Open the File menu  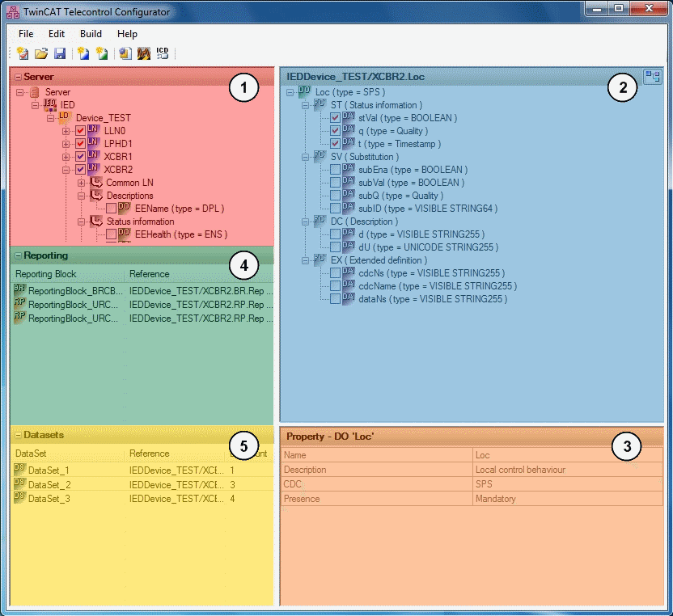tap(26, 34)
